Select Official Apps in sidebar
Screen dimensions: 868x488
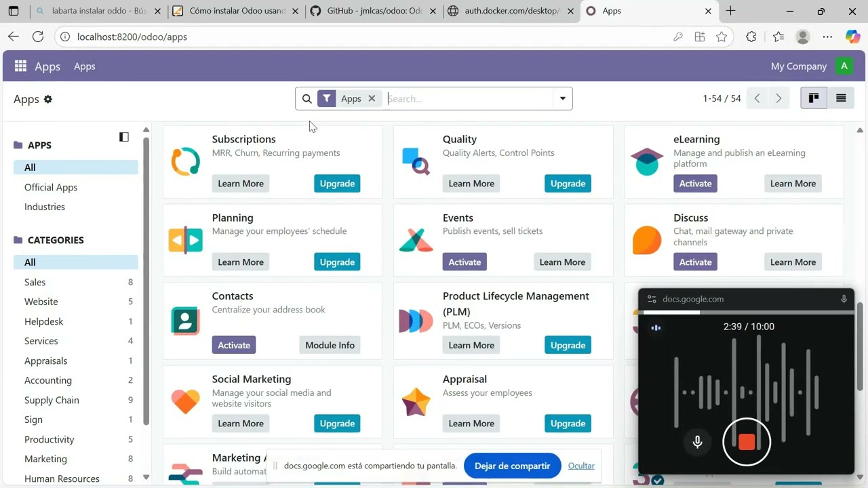(51, 187)
